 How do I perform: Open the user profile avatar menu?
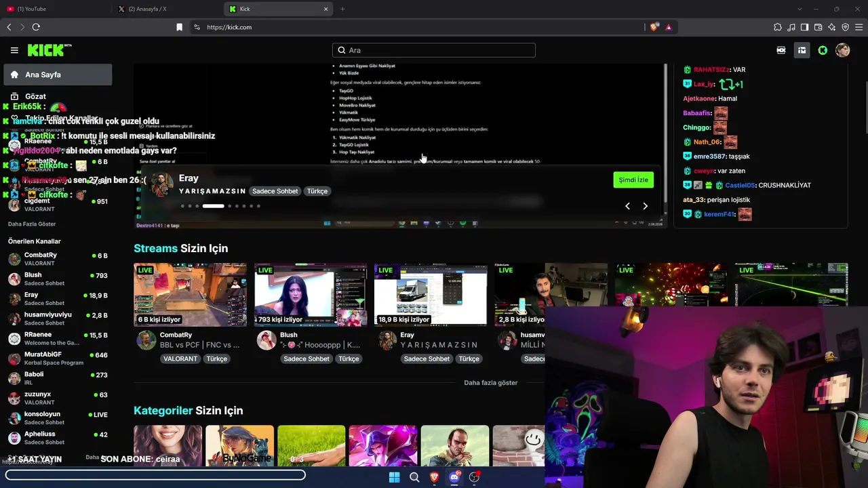click(843, 50)
